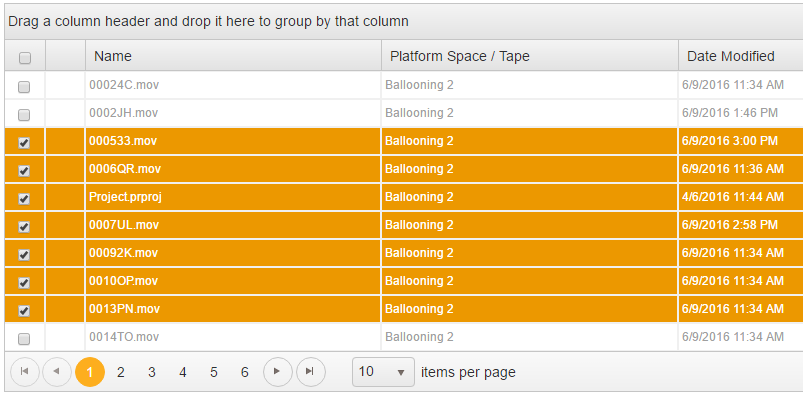The height and width of the screenshot is (395, 803).
Task: Click the date 4/6/2016 11:44 AM
Action: point(733,197)
